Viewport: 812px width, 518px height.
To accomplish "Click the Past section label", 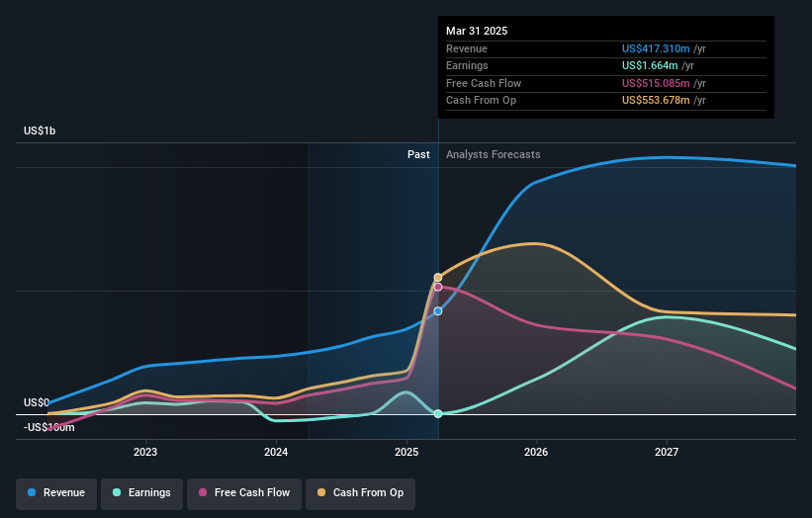I will click(x=418, y=154).
